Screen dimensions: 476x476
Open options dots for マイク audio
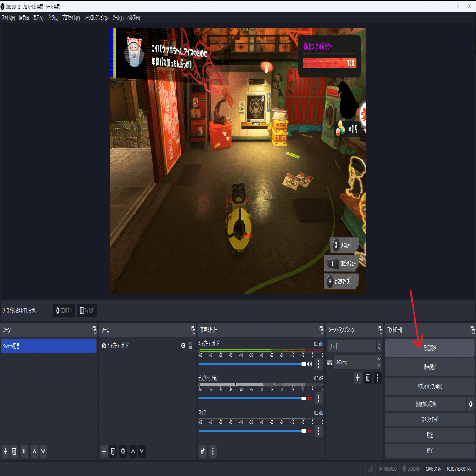(318, 431)
